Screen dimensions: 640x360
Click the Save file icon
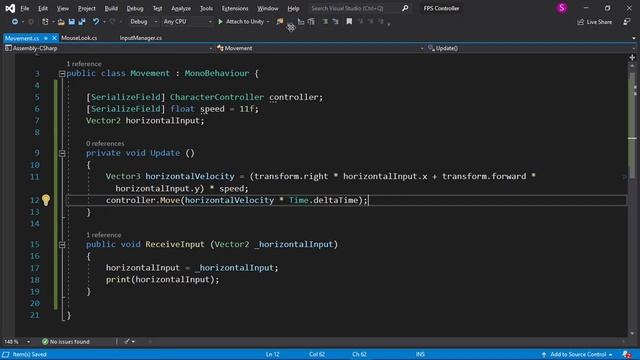[x=71, y=22]
